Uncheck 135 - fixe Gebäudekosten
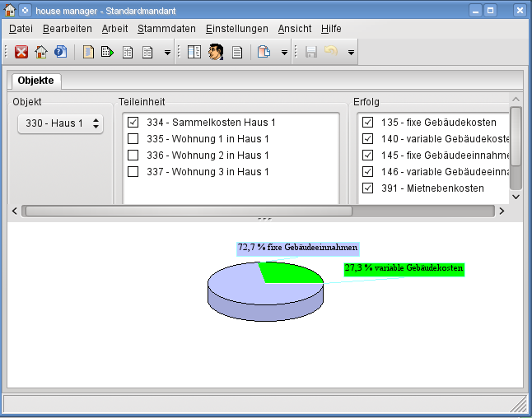This screenshot has height=418, width=532. pos(368,123)
